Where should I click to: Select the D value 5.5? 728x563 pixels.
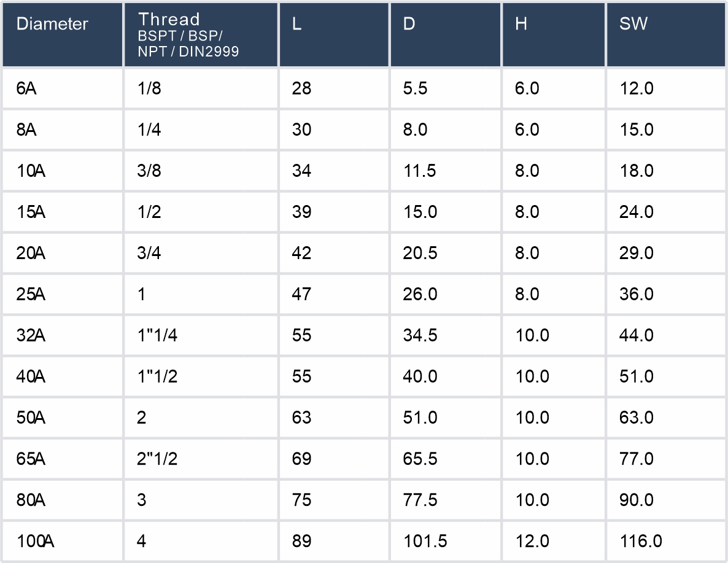[415, 89]
